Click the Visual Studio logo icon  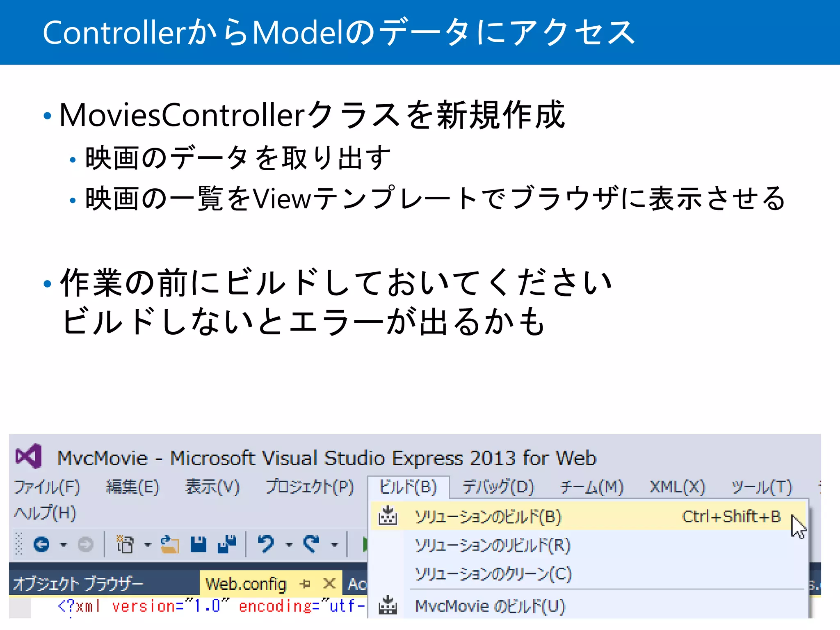click(x=29, y=456)
